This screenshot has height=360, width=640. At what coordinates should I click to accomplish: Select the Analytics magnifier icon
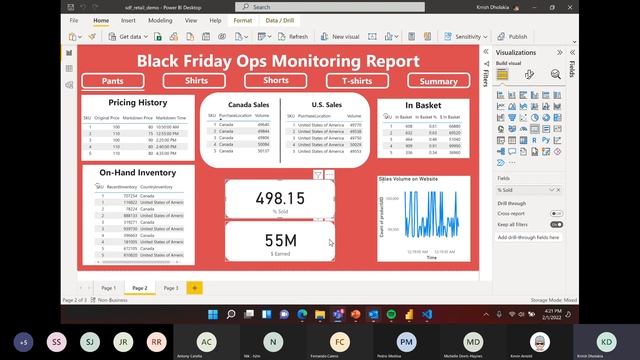click(x=556, y=74)
